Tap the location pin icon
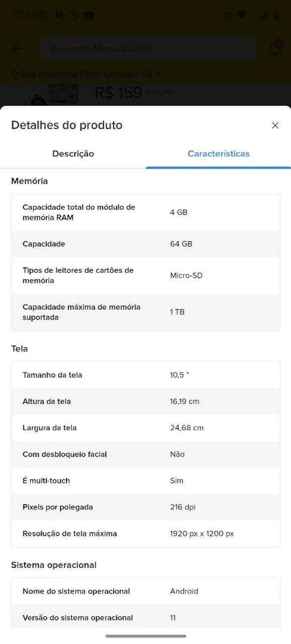This screenshot has width=291, height=644. 14,73
